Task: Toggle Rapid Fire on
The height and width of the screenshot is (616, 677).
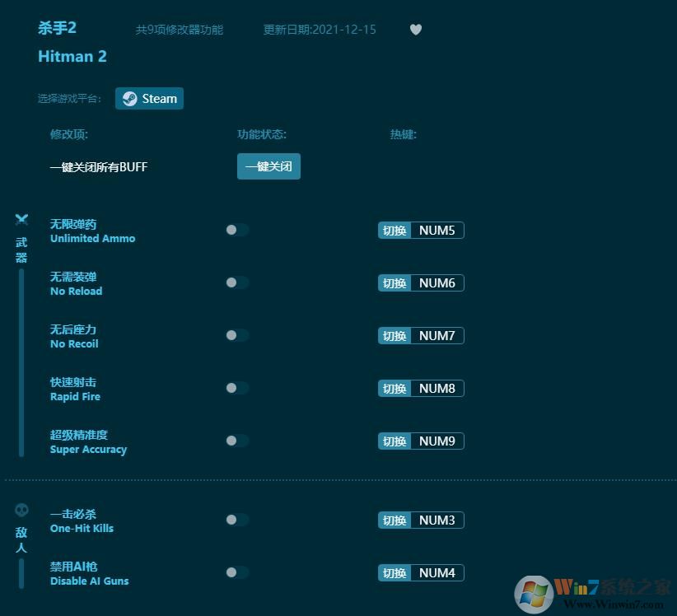Action: (236, 388)
